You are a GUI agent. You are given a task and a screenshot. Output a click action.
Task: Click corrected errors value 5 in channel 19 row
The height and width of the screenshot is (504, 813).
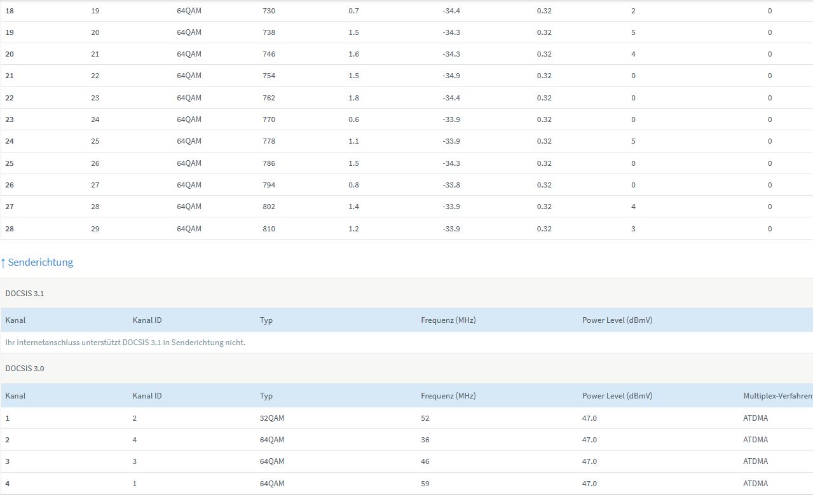(x=633, y=32)
